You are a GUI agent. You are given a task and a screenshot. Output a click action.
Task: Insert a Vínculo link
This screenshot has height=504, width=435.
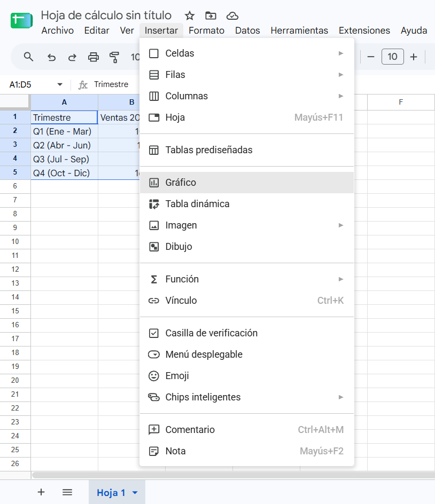coord(247,301)
